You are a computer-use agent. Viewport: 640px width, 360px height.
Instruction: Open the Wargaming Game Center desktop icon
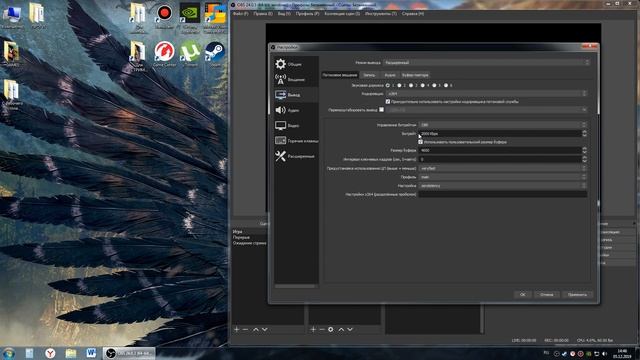click(164, 54)
